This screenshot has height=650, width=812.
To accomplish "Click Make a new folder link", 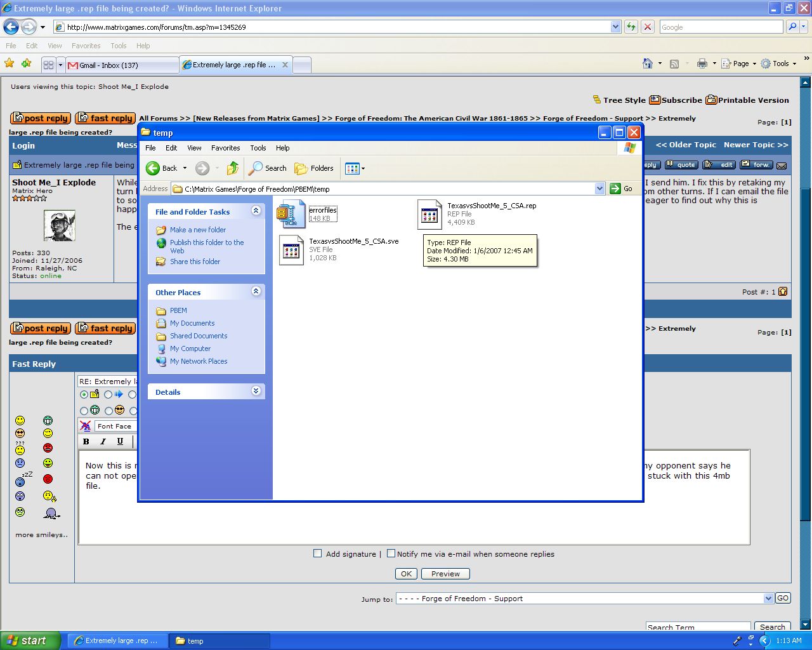I will tap(197, 230).
